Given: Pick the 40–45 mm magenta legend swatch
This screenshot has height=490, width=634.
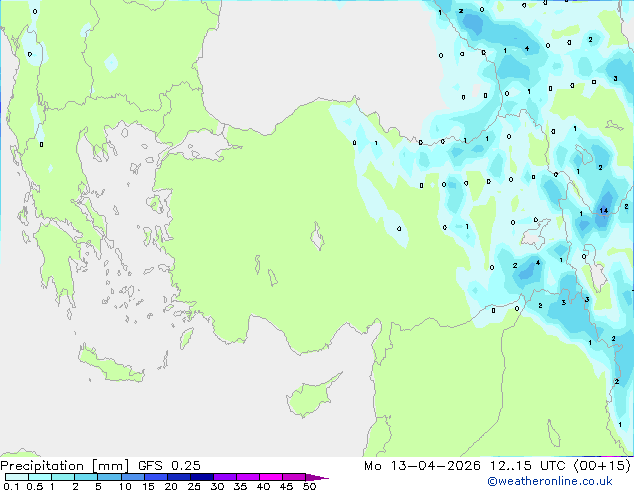Looking at the screenshot, I should tap(271, 477).
